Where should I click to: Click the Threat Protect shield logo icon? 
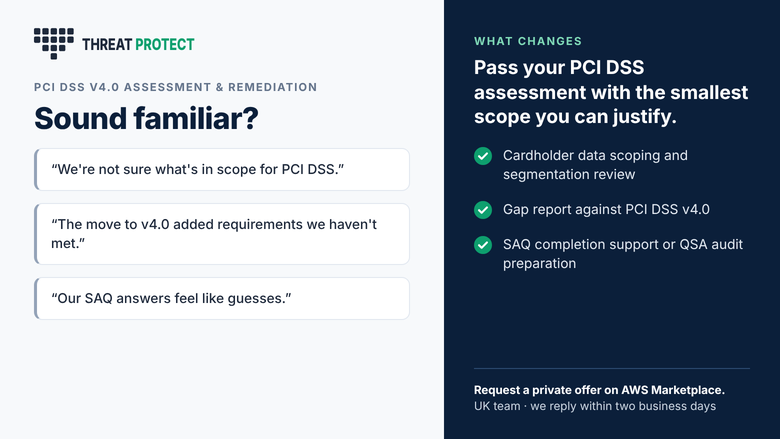click(x=54, y=43)
